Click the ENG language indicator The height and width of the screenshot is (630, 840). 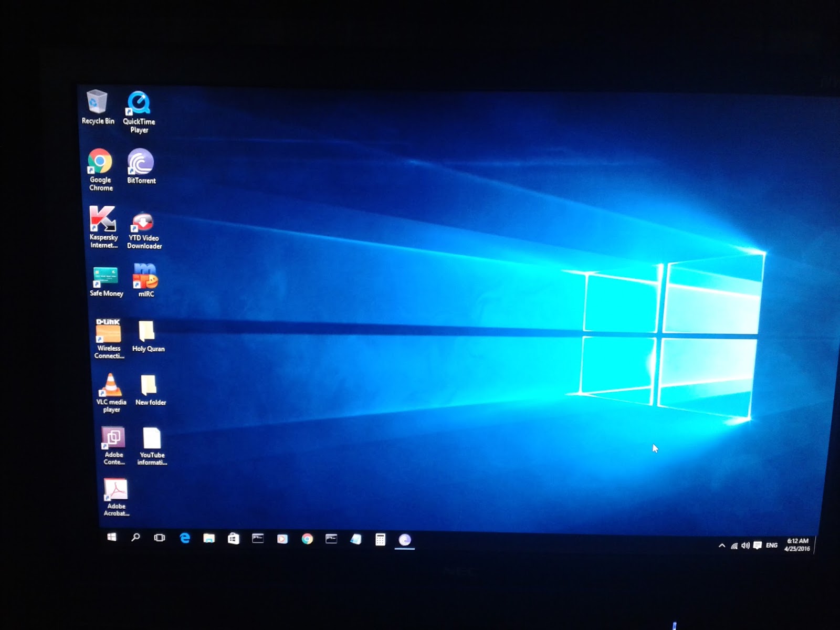pyautogui.click(x=772, y=545)
